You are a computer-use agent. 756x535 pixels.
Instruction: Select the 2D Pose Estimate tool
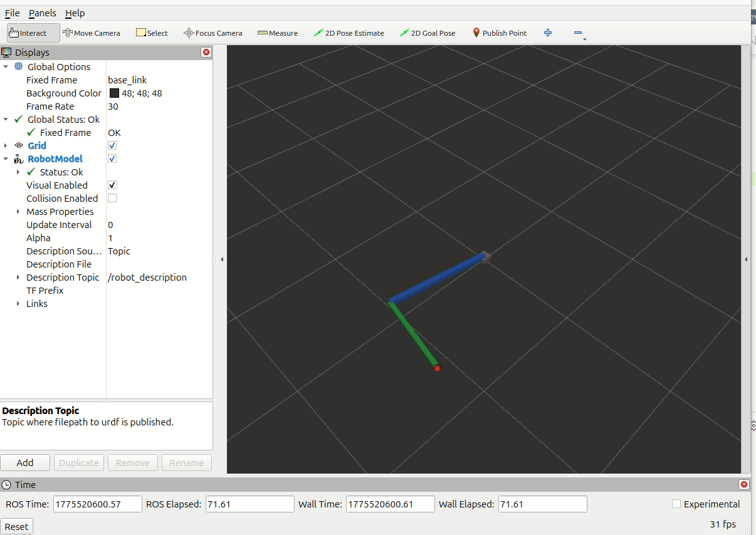click(349, 33)
